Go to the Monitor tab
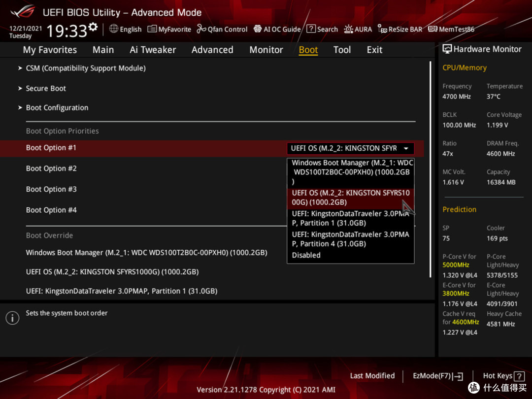The image size is (532, 399). [x=266, y=50]
